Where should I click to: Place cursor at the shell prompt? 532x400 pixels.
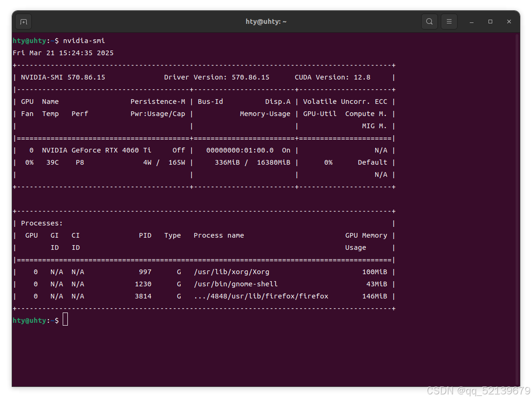(65, 320)
